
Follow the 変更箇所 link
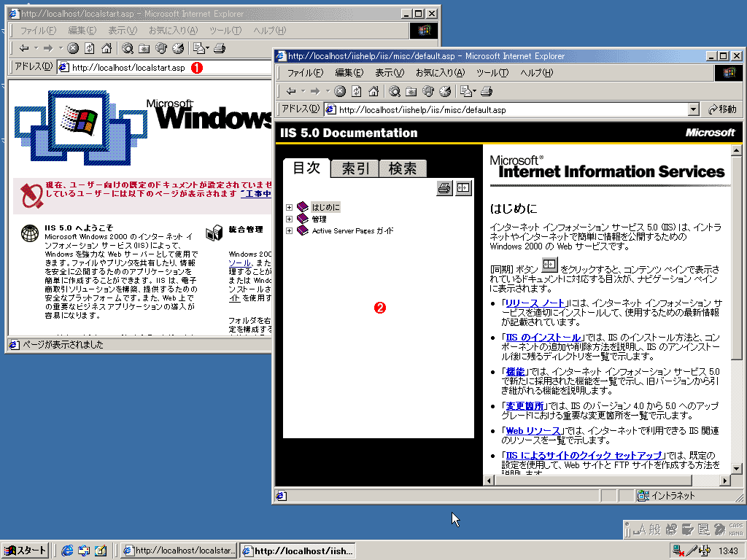[525, 405]
